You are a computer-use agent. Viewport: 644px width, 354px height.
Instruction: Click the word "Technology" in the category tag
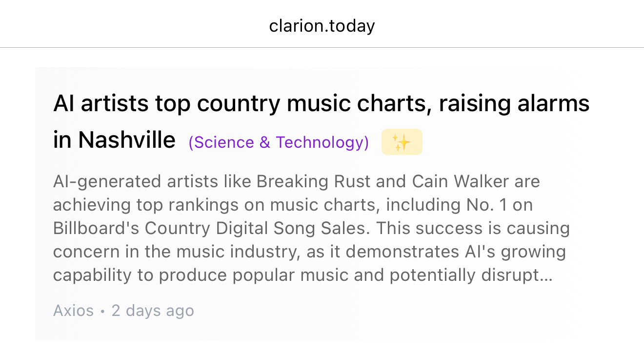(322, 142)
